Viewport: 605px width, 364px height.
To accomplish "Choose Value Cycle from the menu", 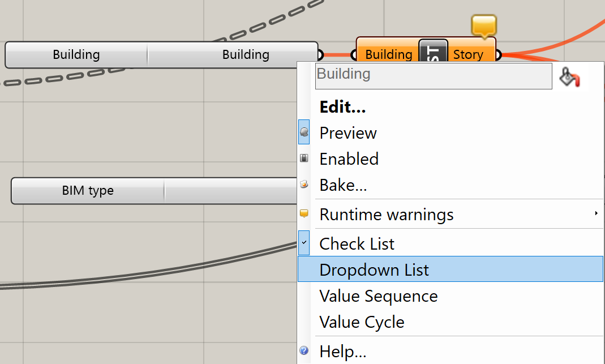I will pyautogui.click(x=362, y=322).
